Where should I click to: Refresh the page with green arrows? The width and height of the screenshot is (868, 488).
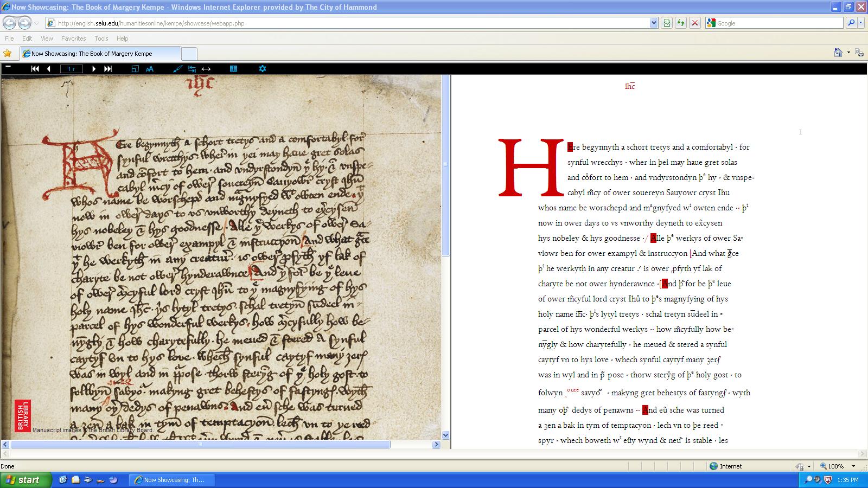(680, 23)
